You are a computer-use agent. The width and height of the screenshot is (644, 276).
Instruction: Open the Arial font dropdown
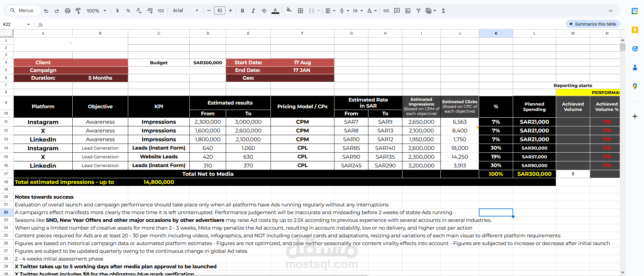click(x=185, y=11)
